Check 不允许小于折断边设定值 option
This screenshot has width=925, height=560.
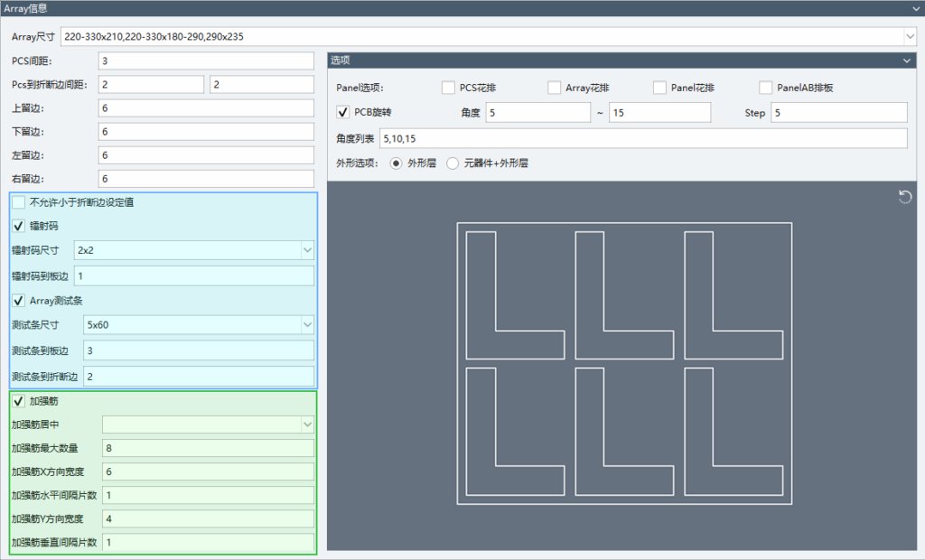coord(19,202)
